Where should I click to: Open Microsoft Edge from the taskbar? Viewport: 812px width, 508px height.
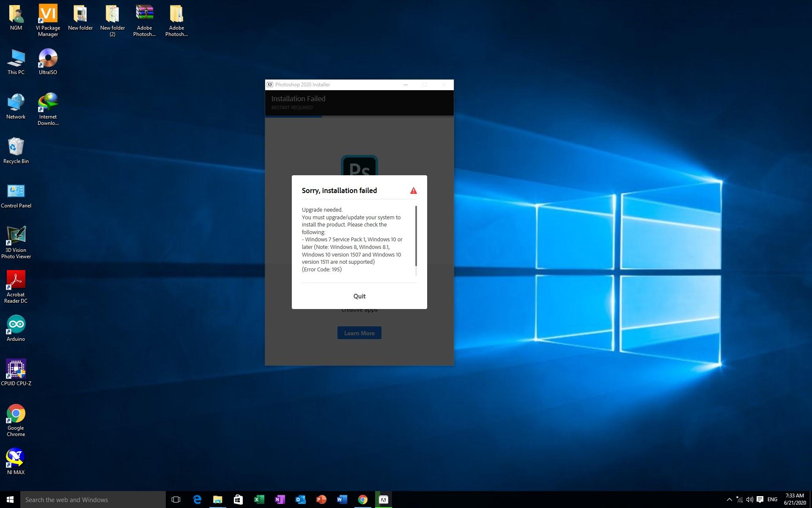[x=197, y=500]
